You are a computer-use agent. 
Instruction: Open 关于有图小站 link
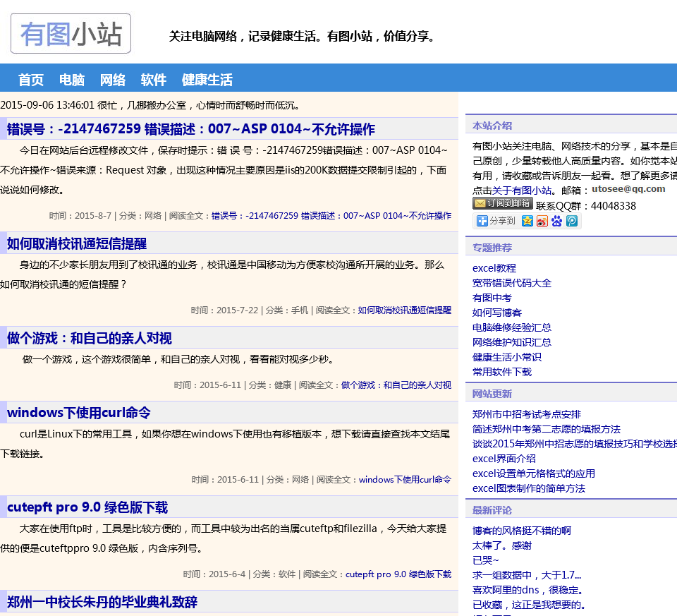pos(522,191)
